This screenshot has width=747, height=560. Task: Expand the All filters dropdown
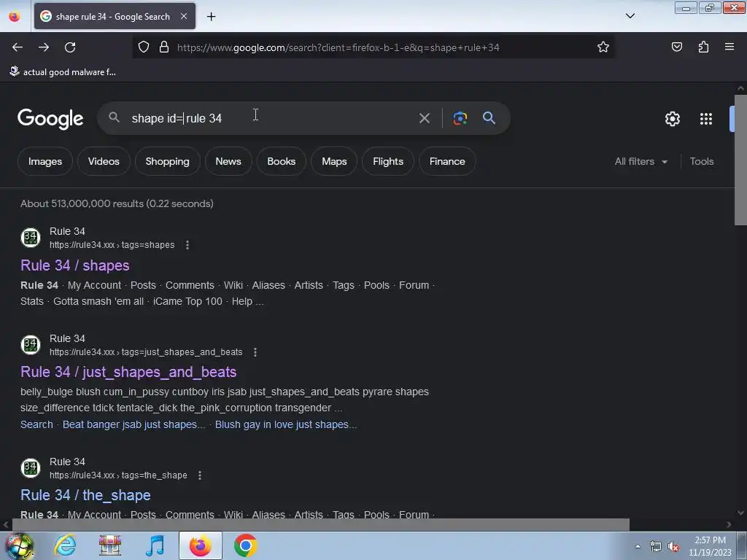640,161
